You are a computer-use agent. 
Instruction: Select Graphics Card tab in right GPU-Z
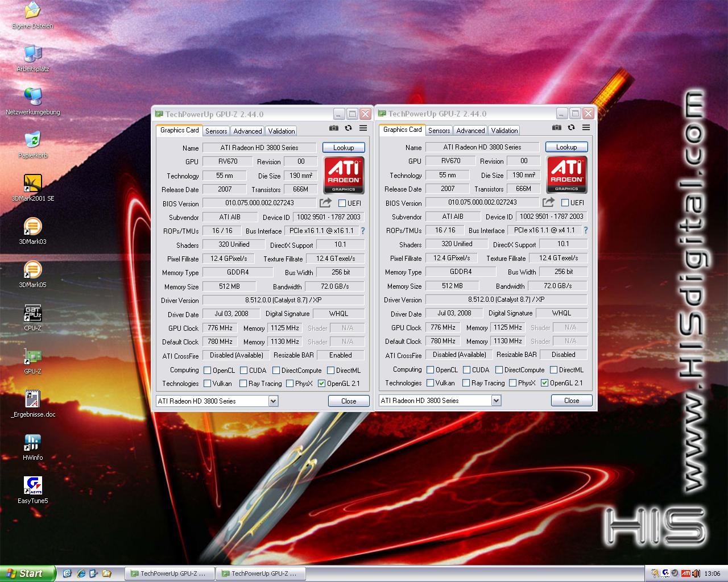pos(403,130)
